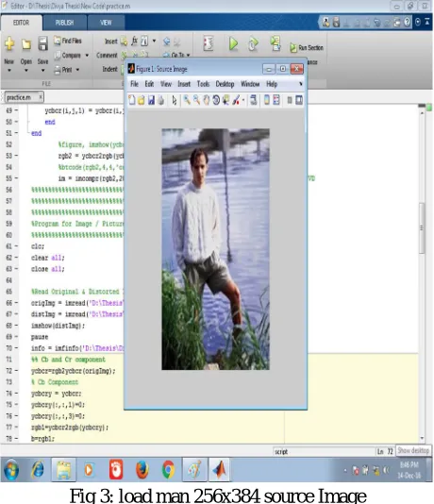
Task: Switch to the VIEW tab
Action: point(106,23)
